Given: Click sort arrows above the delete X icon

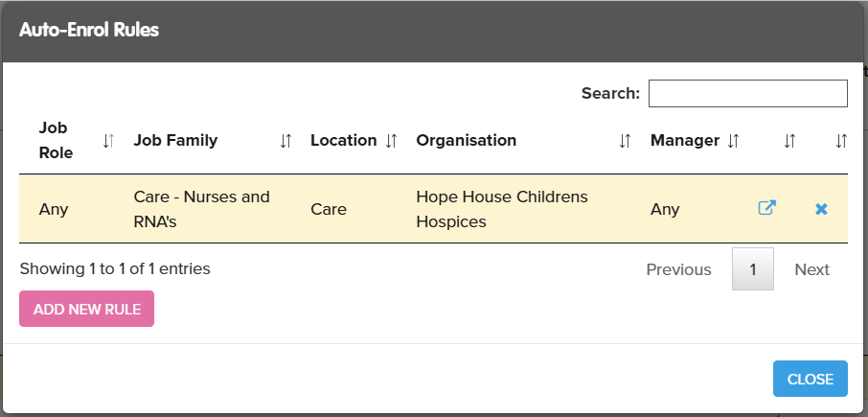Looking at the screenshot, I should click(841, 141).
